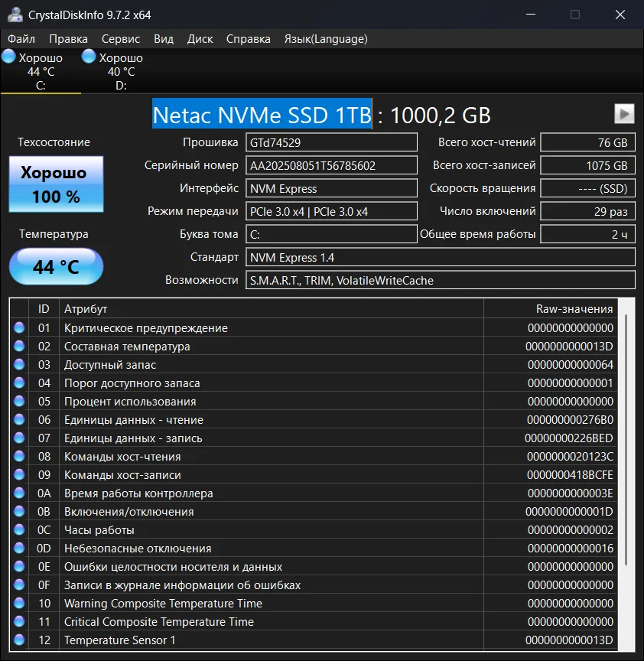The width and height of the screenshot is (644, 661).
Task: Click status orb for Критическое предупреждение row
Action: tap(19, 328)
